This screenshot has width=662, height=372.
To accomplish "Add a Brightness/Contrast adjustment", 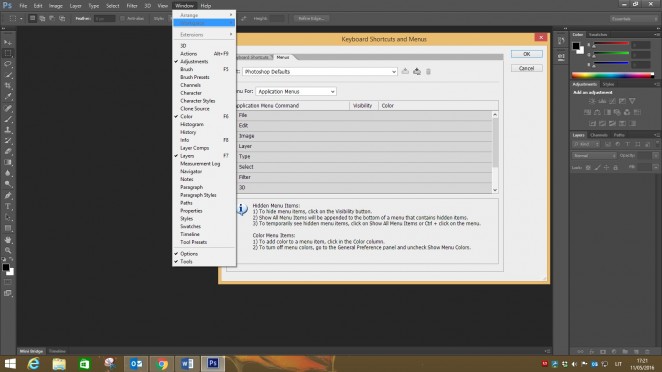I will 592,101.
